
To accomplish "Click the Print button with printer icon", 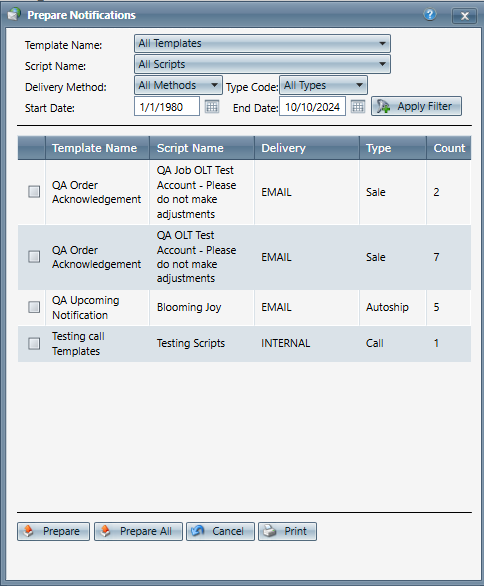I will click(x=287, y=531).
